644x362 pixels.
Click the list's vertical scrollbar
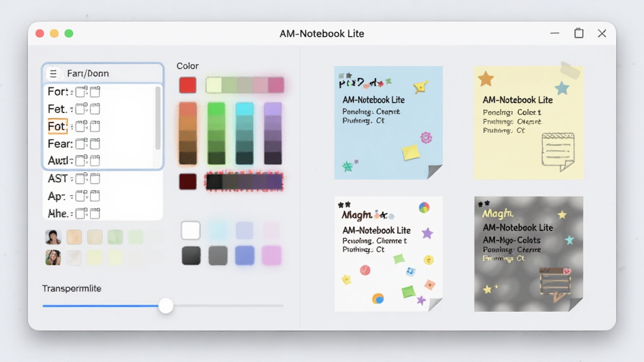click(x=158, y=119)
